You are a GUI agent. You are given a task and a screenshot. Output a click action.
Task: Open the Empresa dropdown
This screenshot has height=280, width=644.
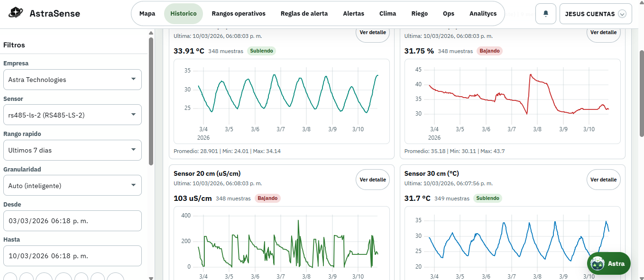click(72, 80)
